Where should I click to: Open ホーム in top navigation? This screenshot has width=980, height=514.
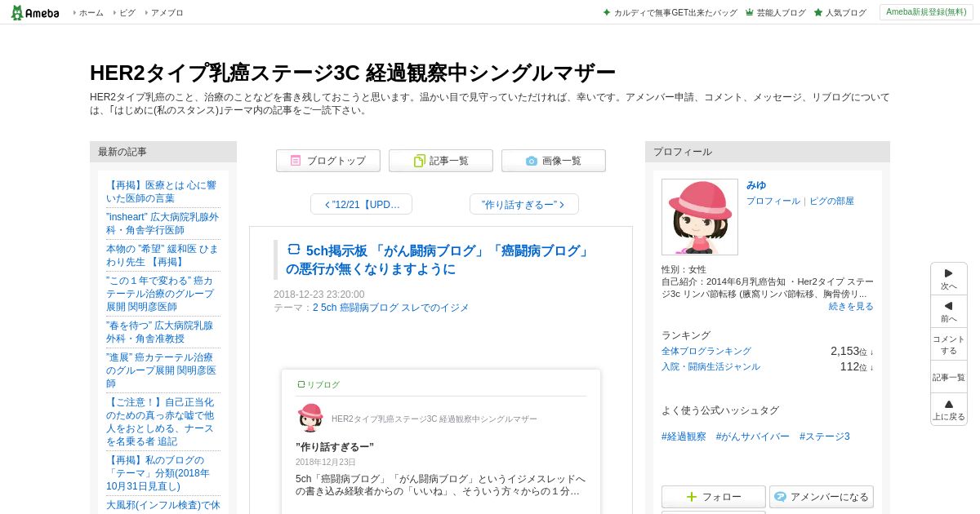(91, 12)
